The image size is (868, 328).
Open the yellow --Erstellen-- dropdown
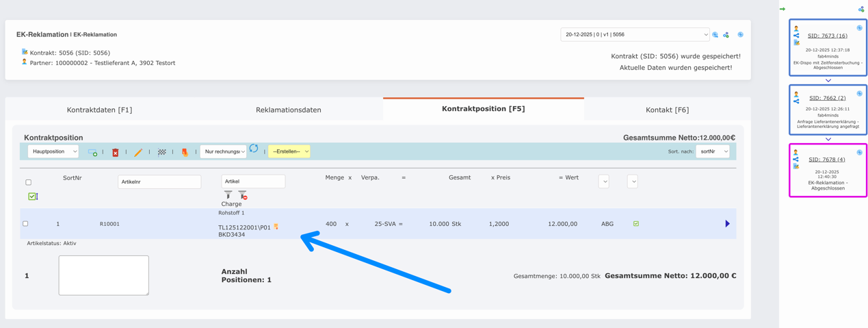[x=289, y=151]
